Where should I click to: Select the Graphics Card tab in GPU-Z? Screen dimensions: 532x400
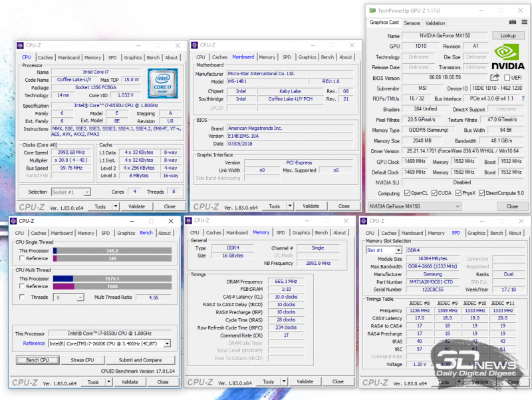[x=384, y=23]
